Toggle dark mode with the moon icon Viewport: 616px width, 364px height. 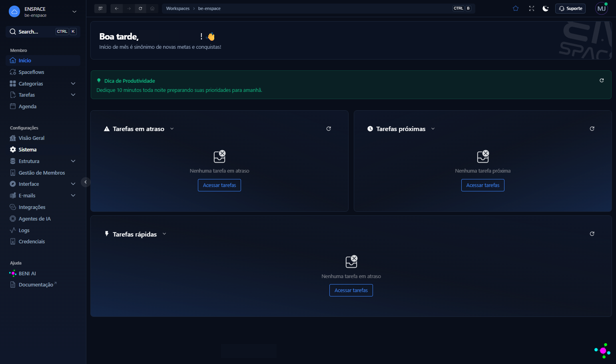point(546,8)
